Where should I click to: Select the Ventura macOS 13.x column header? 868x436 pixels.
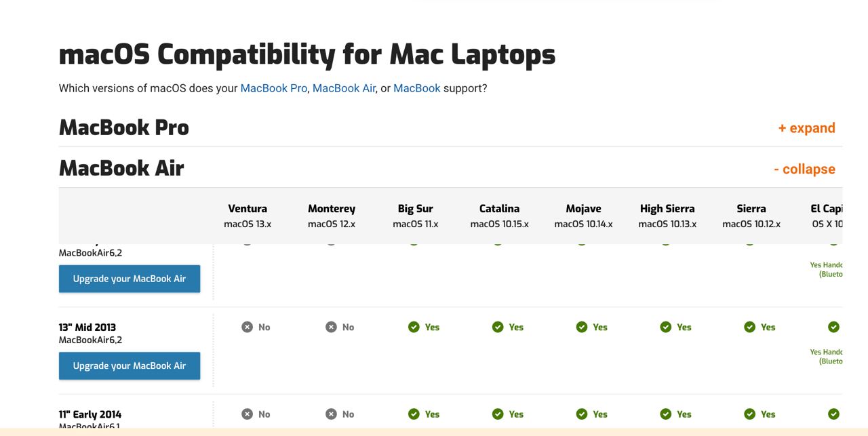point(248,216)
